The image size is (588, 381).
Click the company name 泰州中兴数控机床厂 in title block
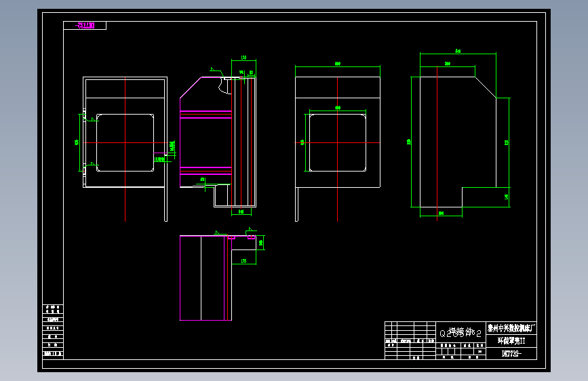[x=511, y=329]
